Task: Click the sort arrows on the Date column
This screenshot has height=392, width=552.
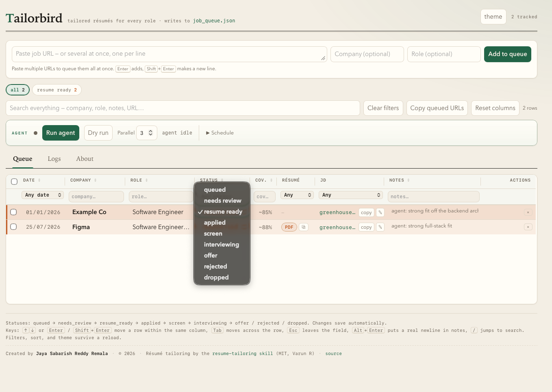Action: (39, 180)
